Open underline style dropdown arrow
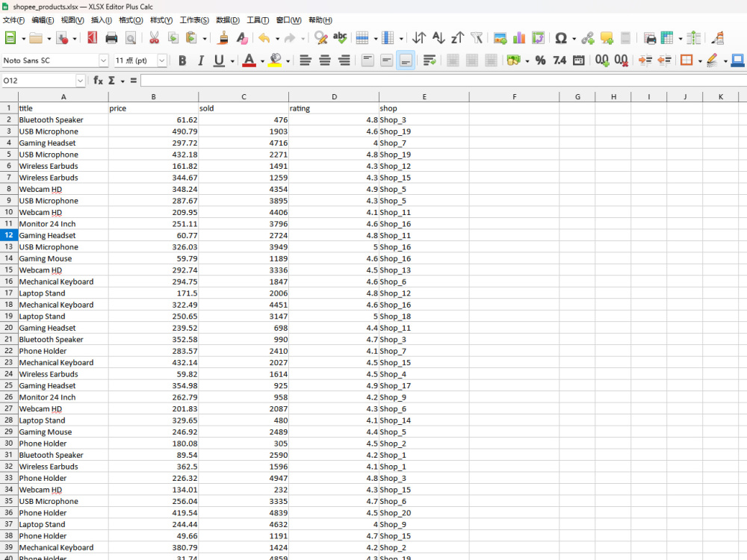 tap(232, 61)
